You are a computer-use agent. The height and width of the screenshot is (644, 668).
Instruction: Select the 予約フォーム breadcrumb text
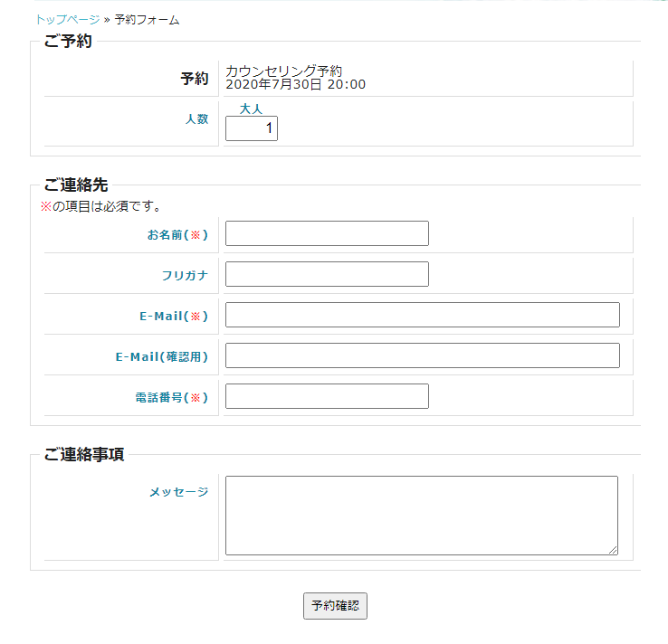[147, 20]
